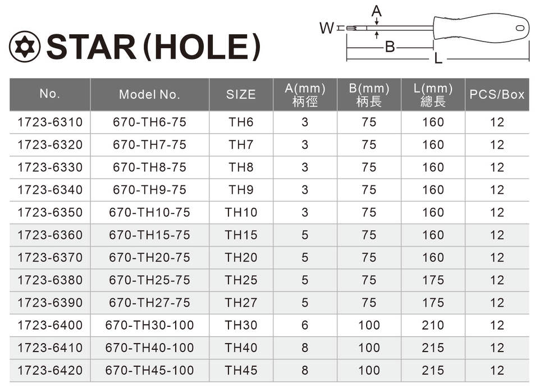
Task: Select model 670-TH8-75 cell
Action: click(x=149, y=167)
